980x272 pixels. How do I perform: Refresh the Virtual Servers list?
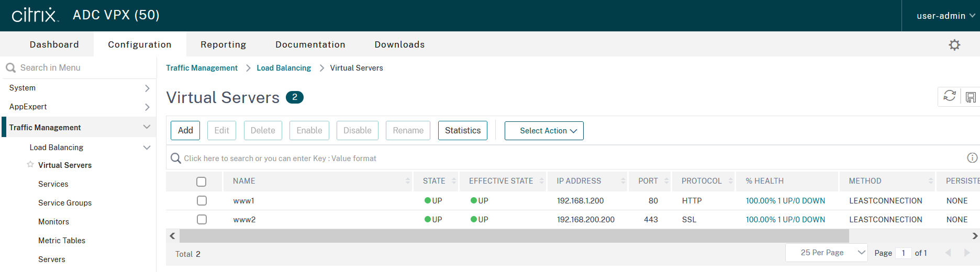pos(949,96)
